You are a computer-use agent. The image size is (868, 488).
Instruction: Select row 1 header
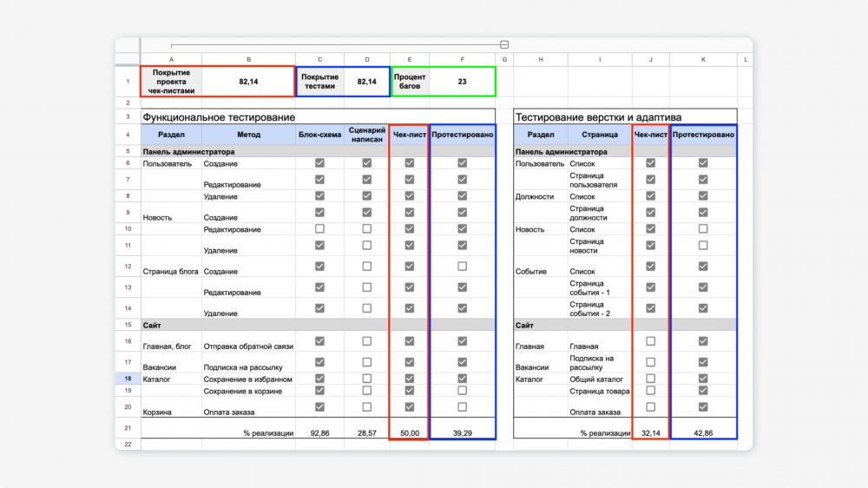(x=128, y=82)
